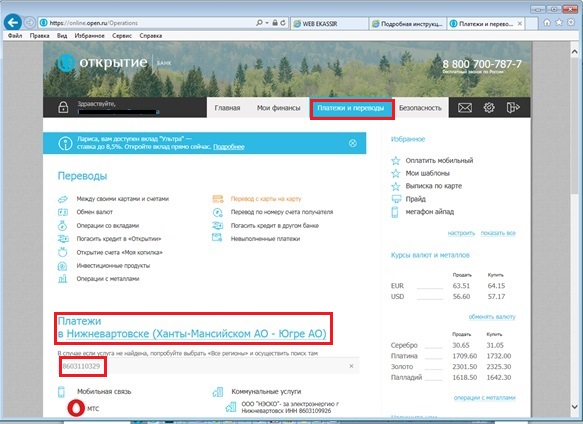Open Погасить кредит в «Открытии» link

click(119, 239)
